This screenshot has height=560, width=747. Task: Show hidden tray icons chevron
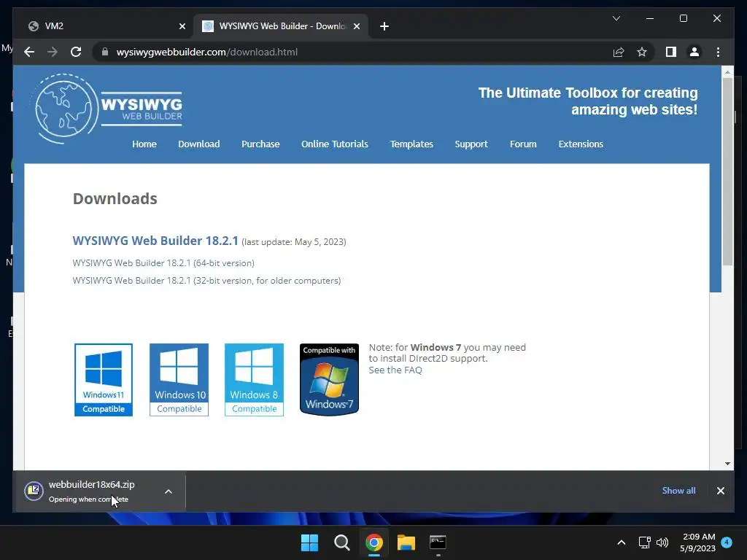pos(622,542)
